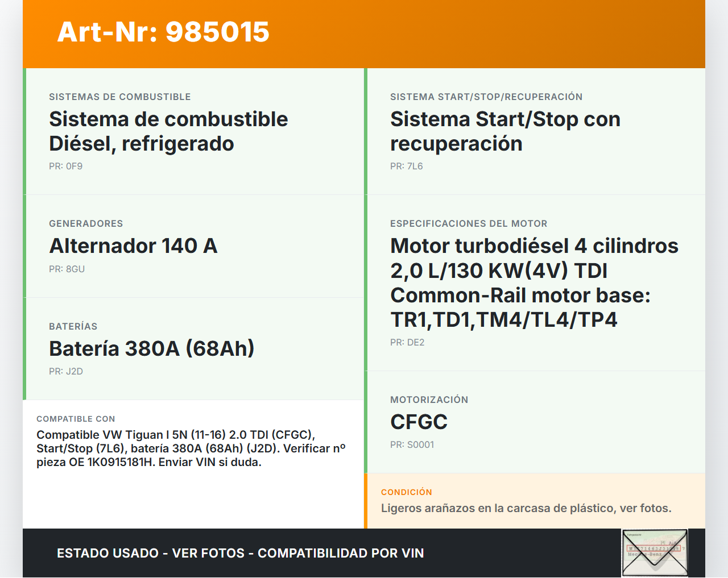
Task: Click 'Ligeros arañazos en la carcasa' note
Action: coord(526,509)
